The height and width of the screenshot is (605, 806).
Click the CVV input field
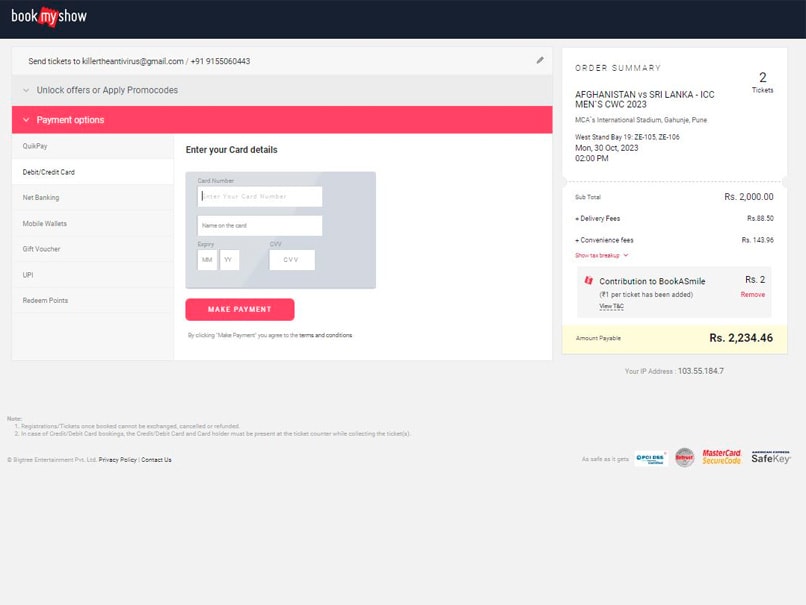(291, 260)
